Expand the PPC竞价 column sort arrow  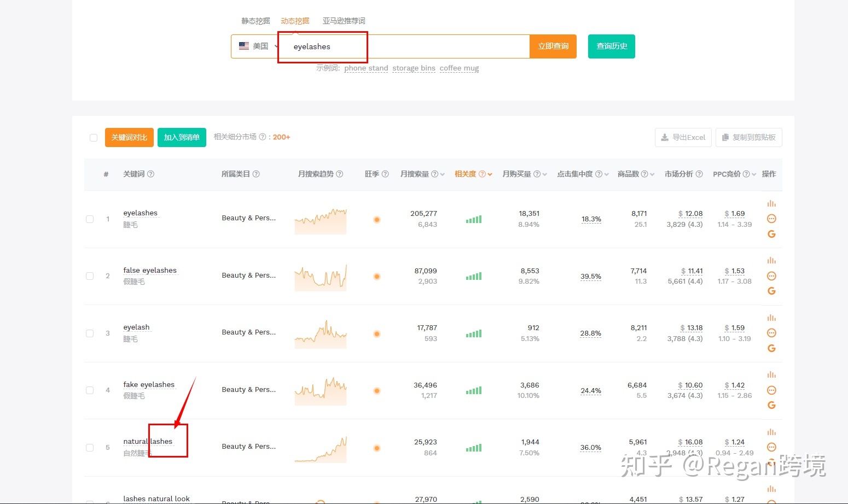tap(754, 174)
